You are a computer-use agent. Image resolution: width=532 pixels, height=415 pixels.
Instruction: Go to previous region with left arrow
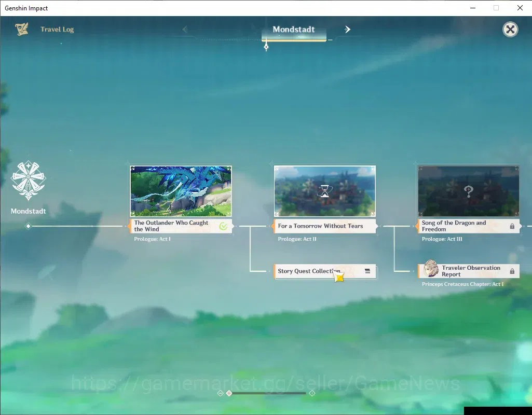185,30
